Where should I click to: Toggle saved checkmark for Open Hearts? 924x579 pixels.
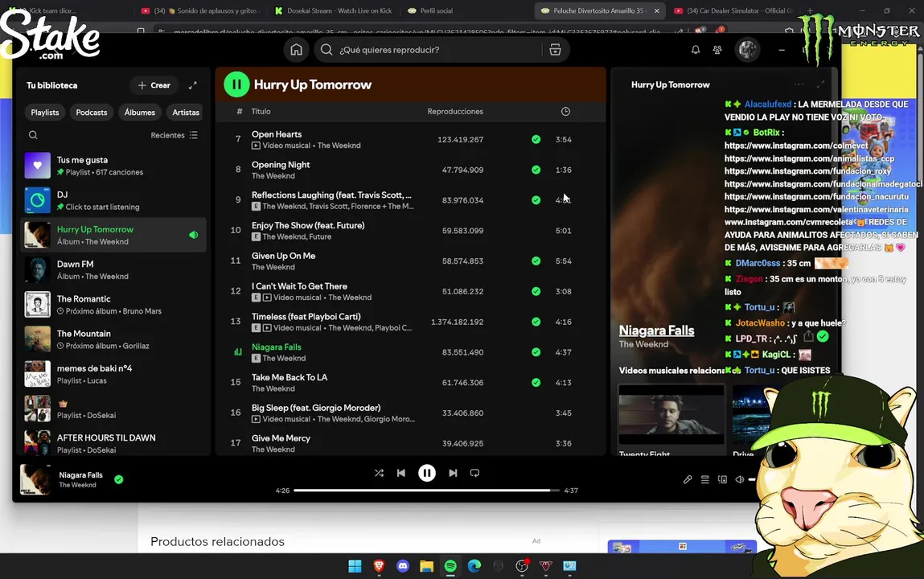pos(536,140)
